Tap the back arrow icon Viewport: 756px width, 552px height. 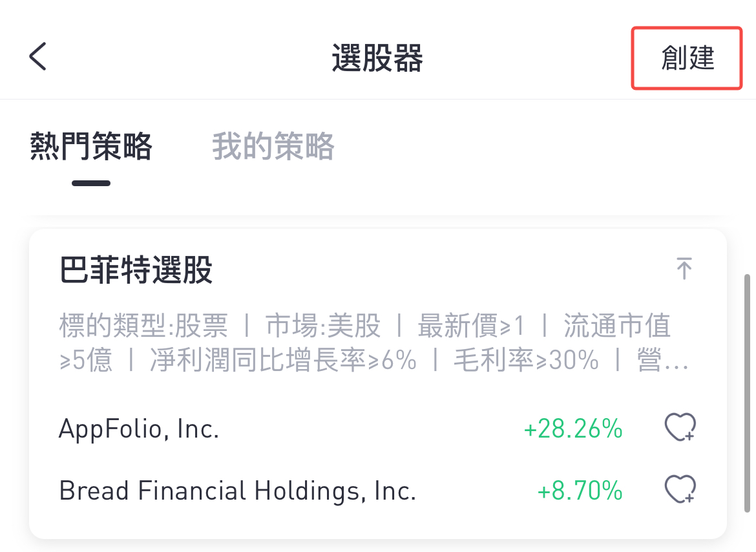point(38,56)
